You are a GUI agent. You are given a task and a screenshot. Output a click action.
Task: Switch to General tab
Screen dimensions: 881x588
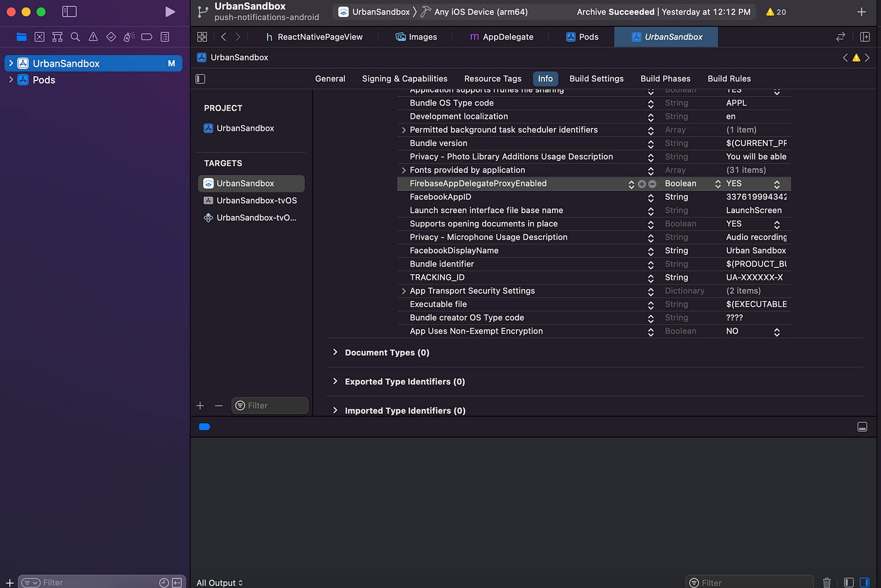click(330, 79)
